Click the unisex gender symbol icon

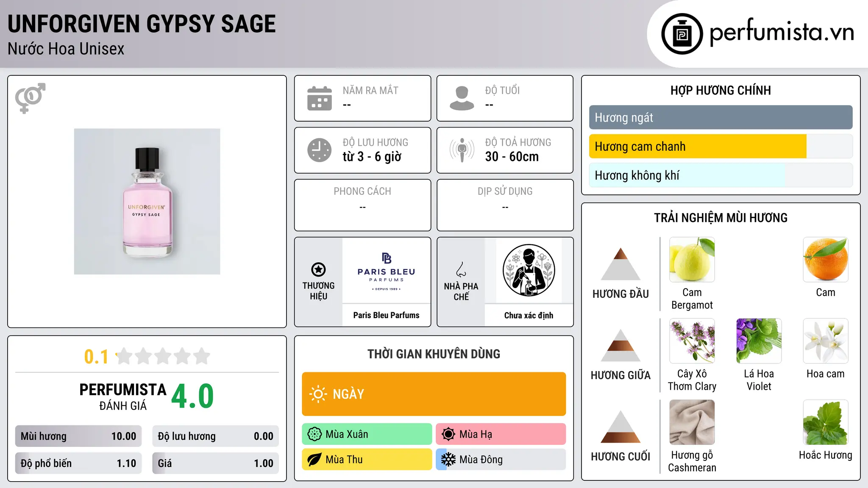[30, 98]
